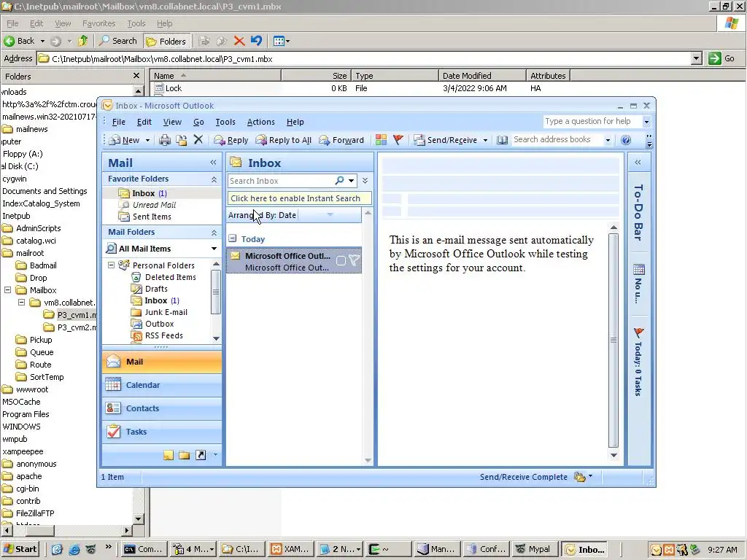The height and width of the screenshot is (560, 747).
Task: Click inside the Search Inbox field
Action: [281, 181]
